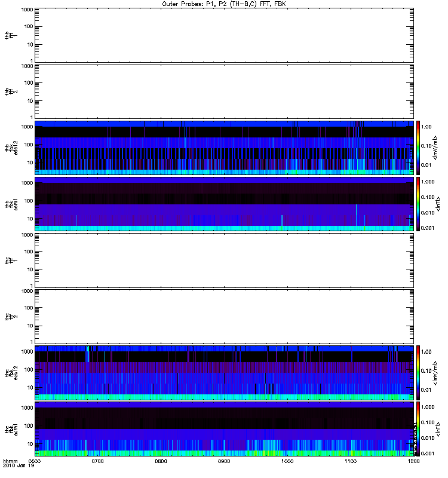The image size is (448, 478).
Task: Click the 100 y-tick of thc fff 2 panel
Action: (29, 308)
